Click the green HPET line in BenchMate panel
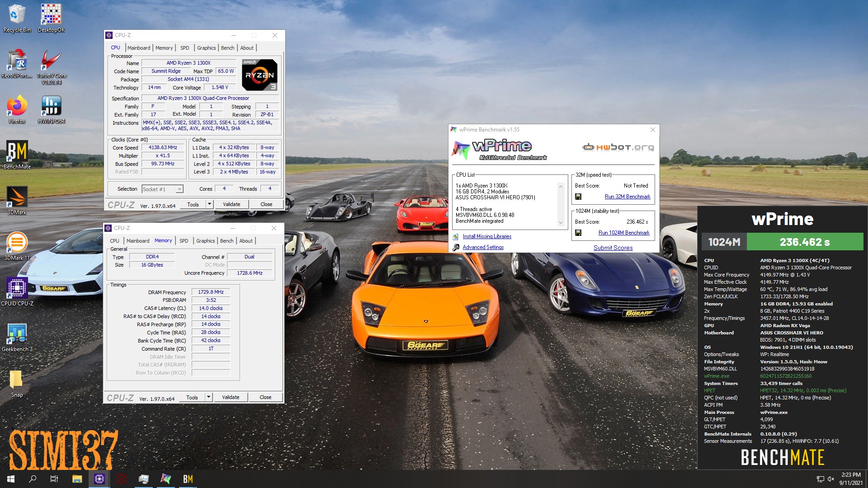This screenshot has height=488, width=868. (775, 390)
